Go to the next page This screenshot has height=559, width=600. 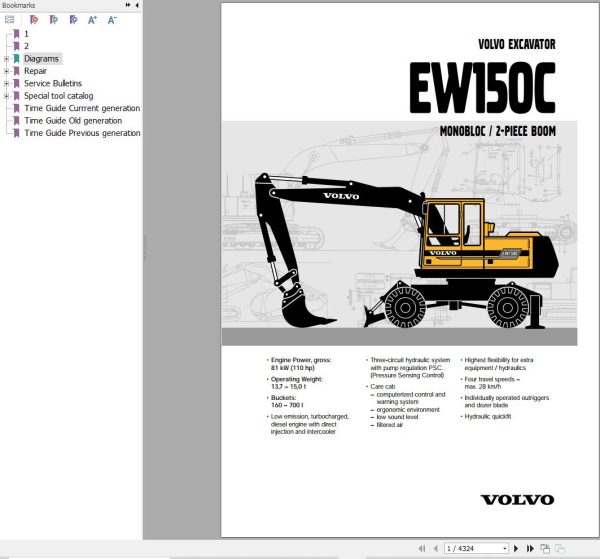pos(516,548)
